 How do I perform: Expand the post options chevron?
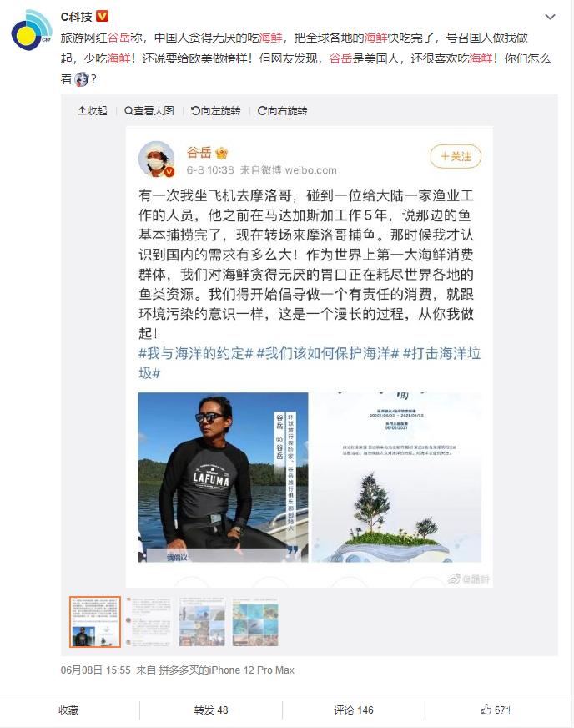[550, 18]
